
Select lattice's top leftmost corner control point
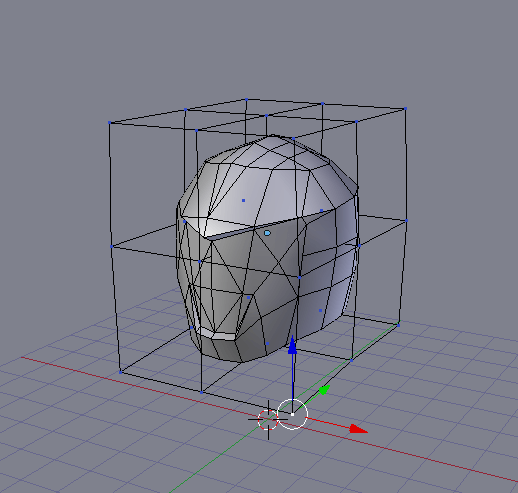tap(109, 123)
